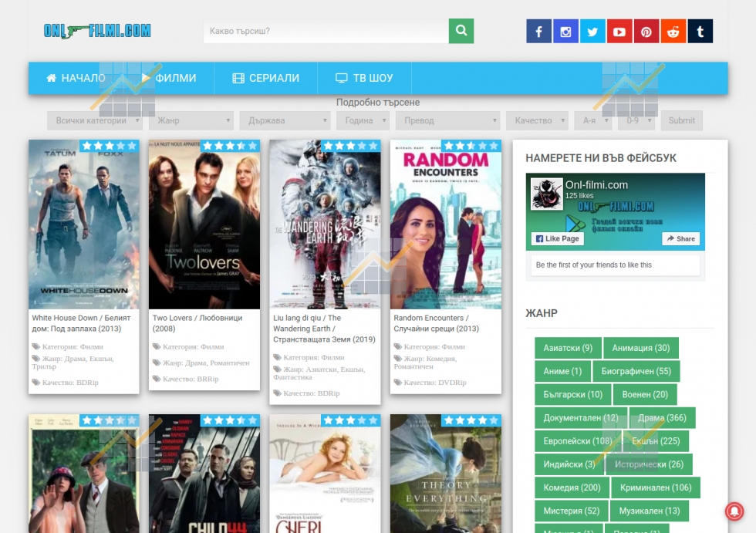The image size is (756, 533).
Task: Expand the А-я sorting dropdown
Action: (593, 120)
